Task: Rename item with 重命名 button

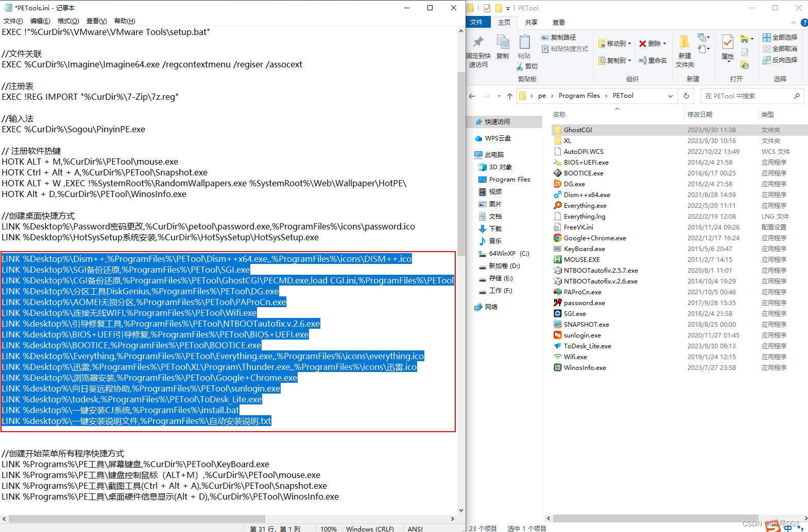Action: pos(653,61)
